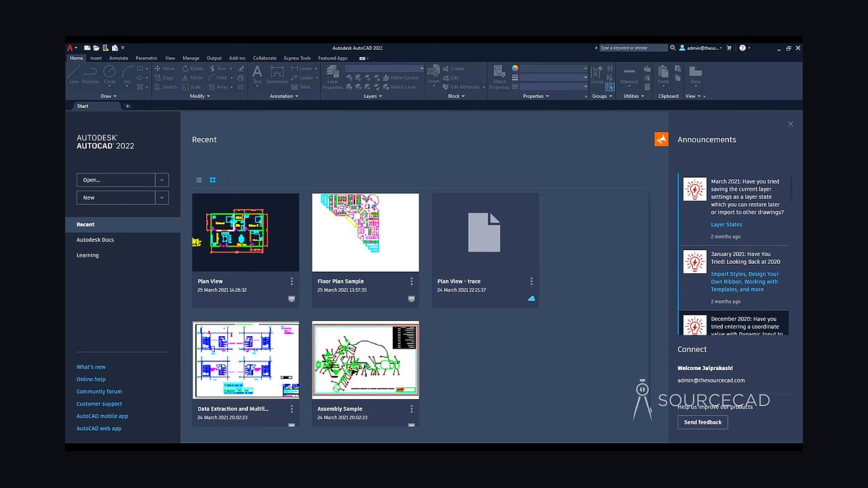Select the Polyline tool

click(90, 74)
